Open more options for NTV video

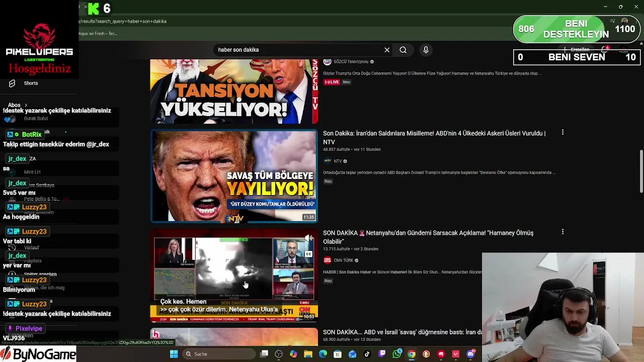pyautogui.click(x=562, y=133)
